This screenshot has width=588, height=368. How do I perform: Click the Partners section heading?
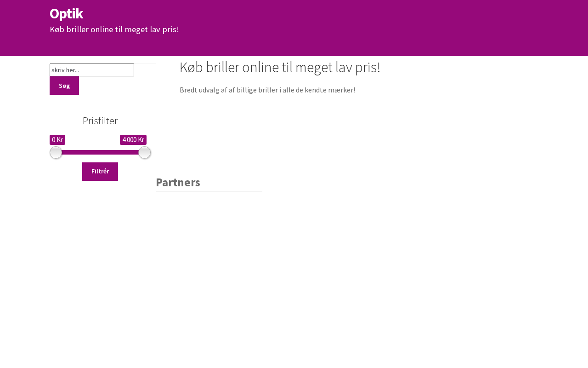tap(178, 183)
